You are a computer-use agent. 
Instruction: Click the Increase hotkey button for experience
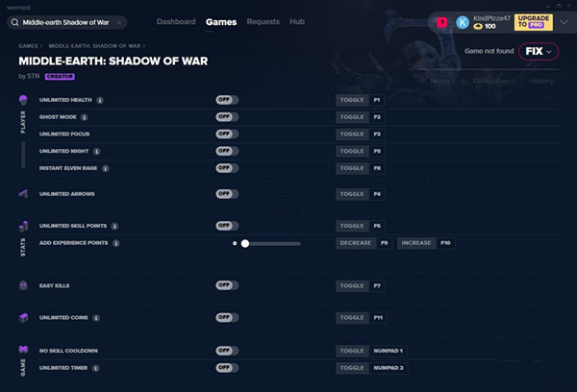click(x=416, y=243)
